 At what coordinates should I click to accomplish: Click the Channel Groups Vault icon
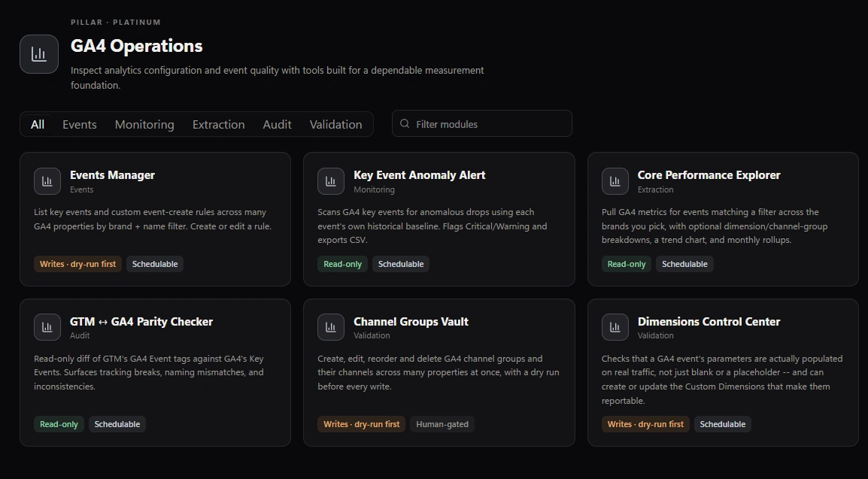coord(330,327)
